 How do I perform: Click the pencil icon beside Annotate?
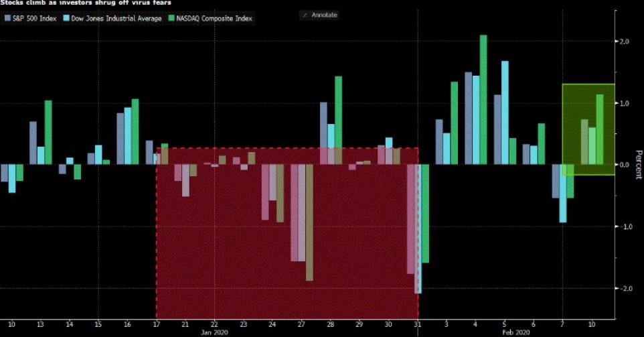tap(306, 15)
